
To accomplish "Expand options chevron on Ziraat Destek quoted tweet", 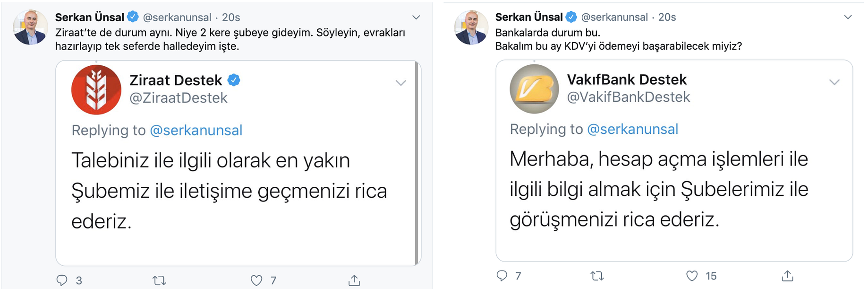I will (400, 83).
